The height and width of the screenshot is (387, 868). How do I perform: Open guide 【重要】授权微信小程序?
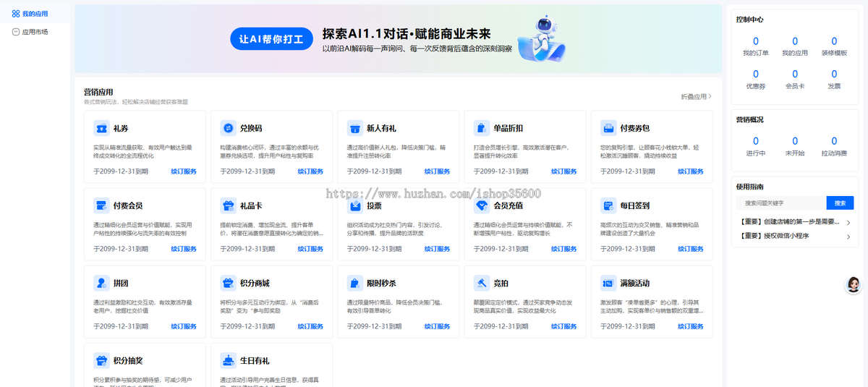click(774, 236)
